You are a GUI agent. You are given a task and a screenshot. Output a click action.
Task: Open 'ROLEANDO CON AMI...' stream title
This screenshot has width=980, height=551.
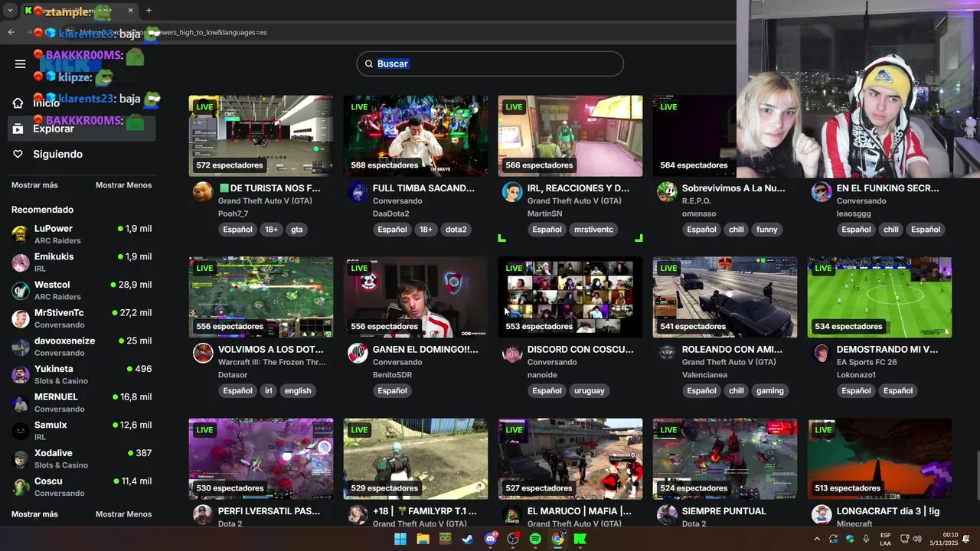pyautogui.click(x=732, y=350)
